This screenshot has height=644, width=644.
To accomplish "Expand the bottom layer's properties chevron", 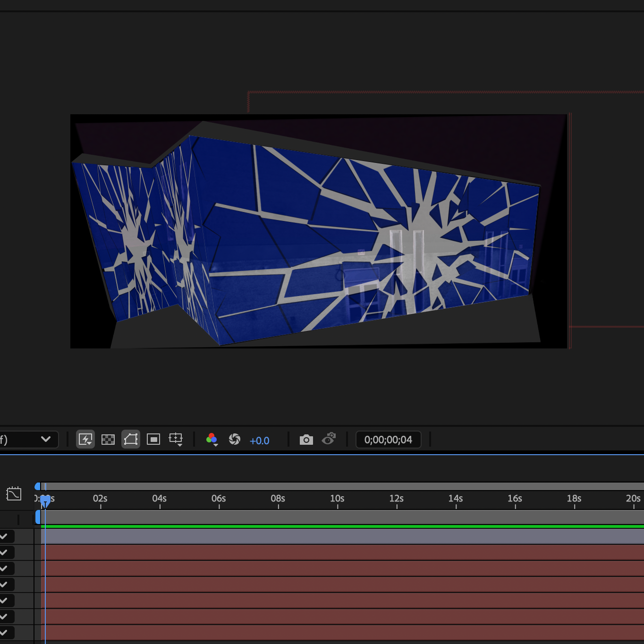I will click(x=5, y=632).
